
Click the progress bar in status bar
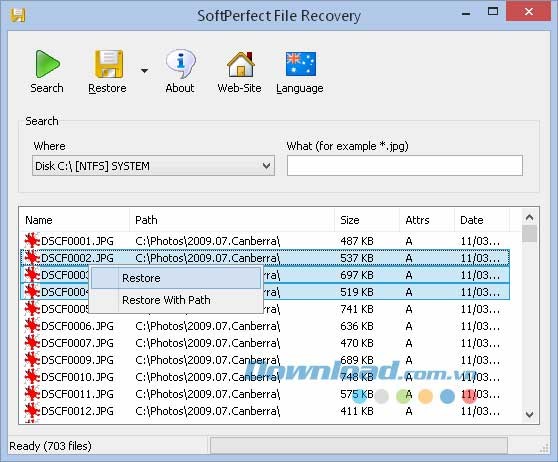[358, 445]
